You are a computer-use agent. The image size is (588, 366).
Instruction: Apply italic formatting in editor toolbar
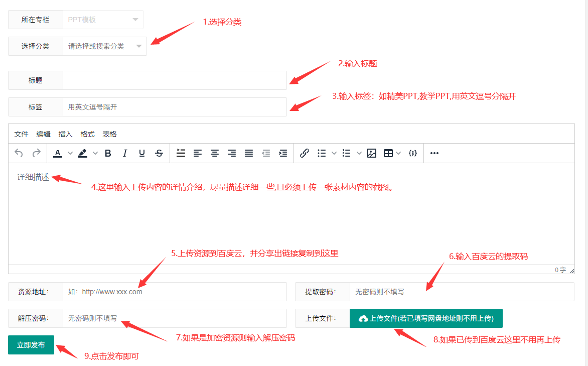click(125, 154)
